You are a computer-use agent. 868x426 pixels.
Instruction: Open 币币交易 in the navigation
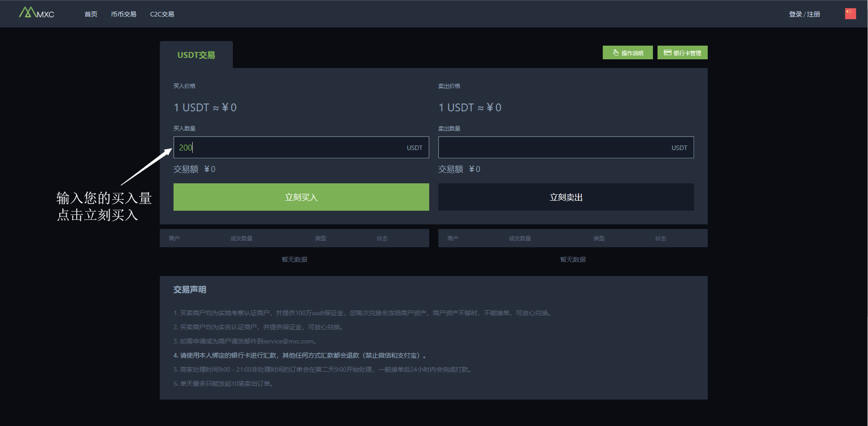point(123,14)
